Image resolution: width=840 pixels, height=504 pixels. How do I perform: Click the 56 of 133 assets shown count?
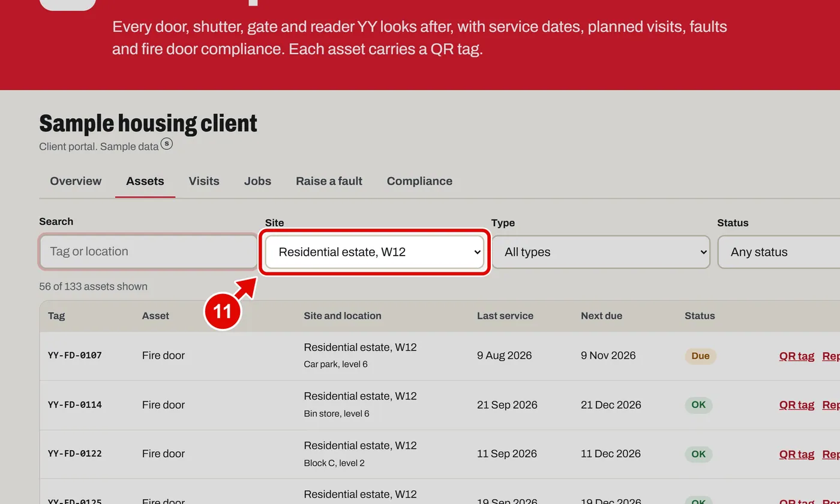pos(93,286)
